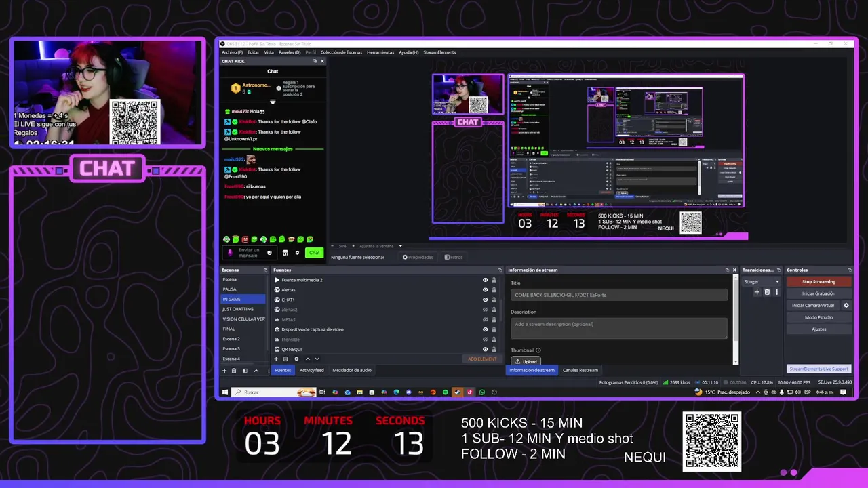Hide the Fuente multimedia 2 source
The width and height of the screenshot is (868, 488).
(x=485, y=280)
